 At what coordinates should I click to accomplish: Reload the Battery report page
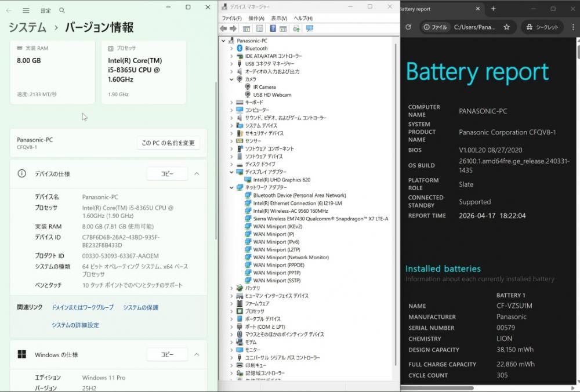(x=408, y=27)
